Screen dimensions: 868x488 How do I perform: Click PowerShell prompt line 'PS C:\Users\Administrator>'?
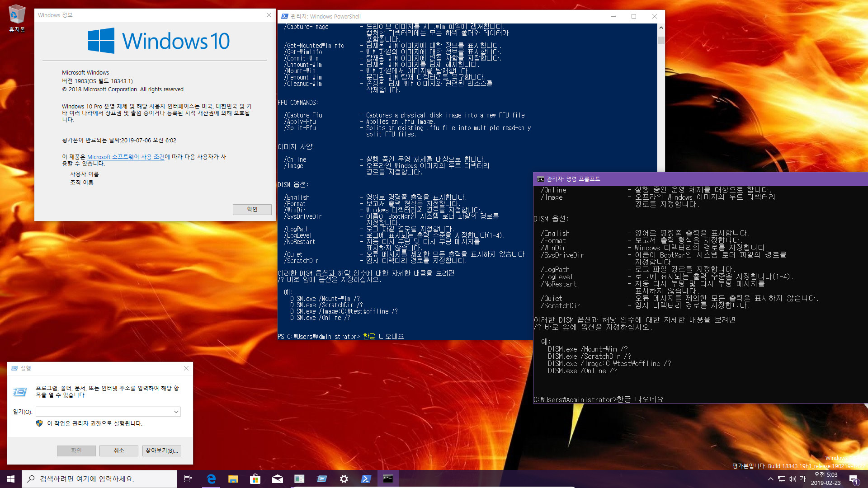319,337
